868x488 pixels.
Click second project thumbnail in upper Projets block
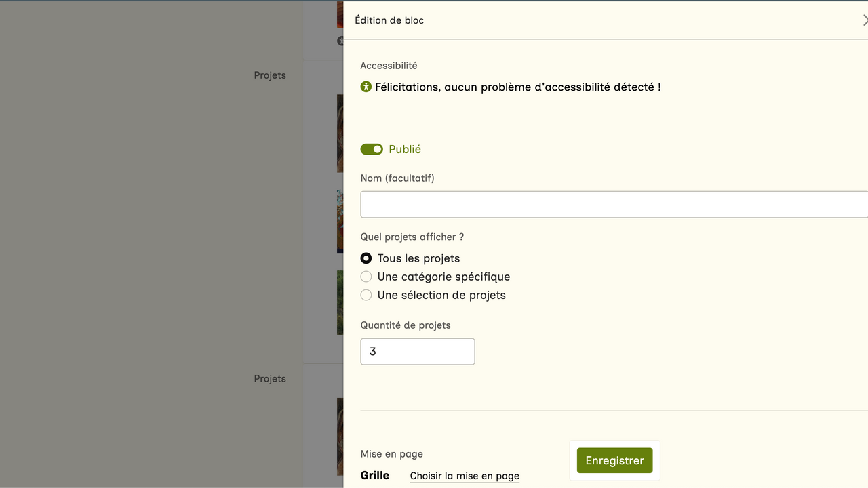tap(340, 222)
